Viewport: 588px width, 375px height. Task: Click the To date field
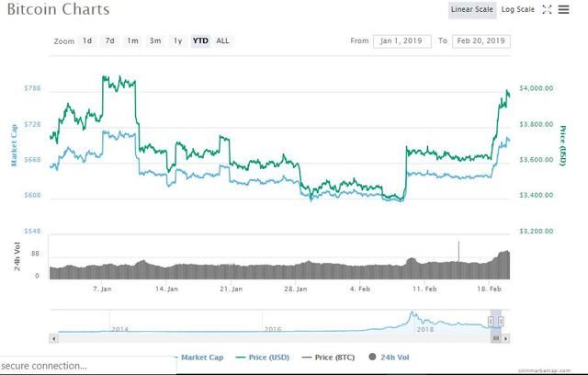[x=480, y=41]
